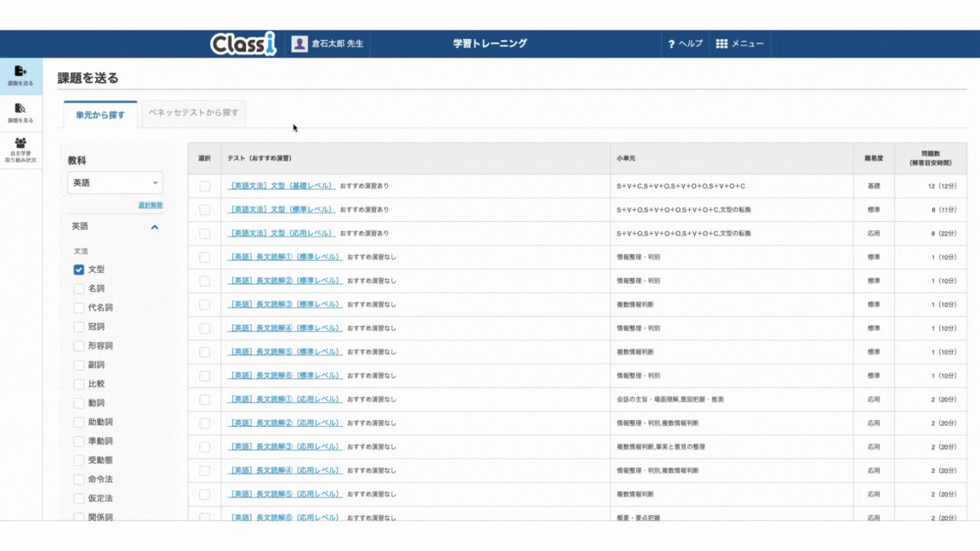The width and height of the screenshot is (980, 551).
Task: Select row checkbox for 文型(基礎レベル) test
Action: pyautogui.click(x=204, y=186)
